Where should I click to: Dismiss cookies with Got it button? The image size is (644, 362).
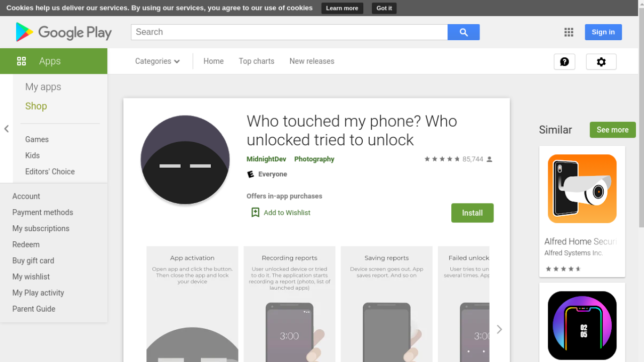[x=384, y=8]
